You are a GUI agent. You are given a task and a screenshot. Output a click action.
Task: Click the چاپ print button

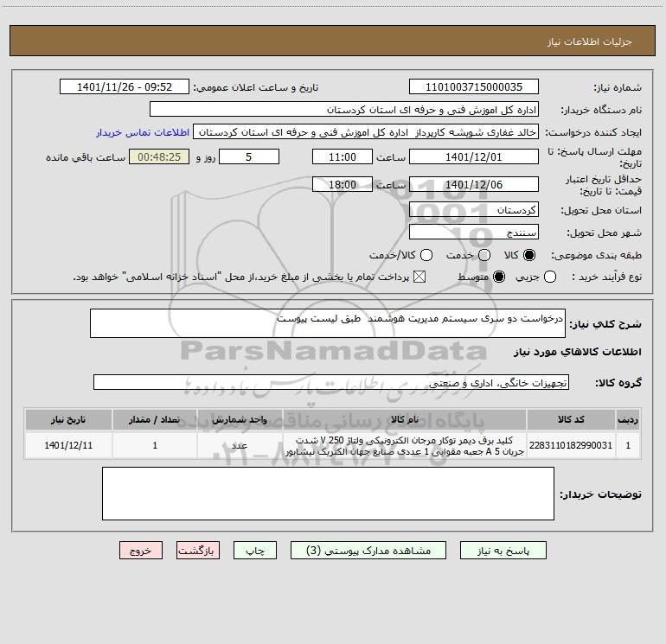pyautogui.click(x=255, y=550)
